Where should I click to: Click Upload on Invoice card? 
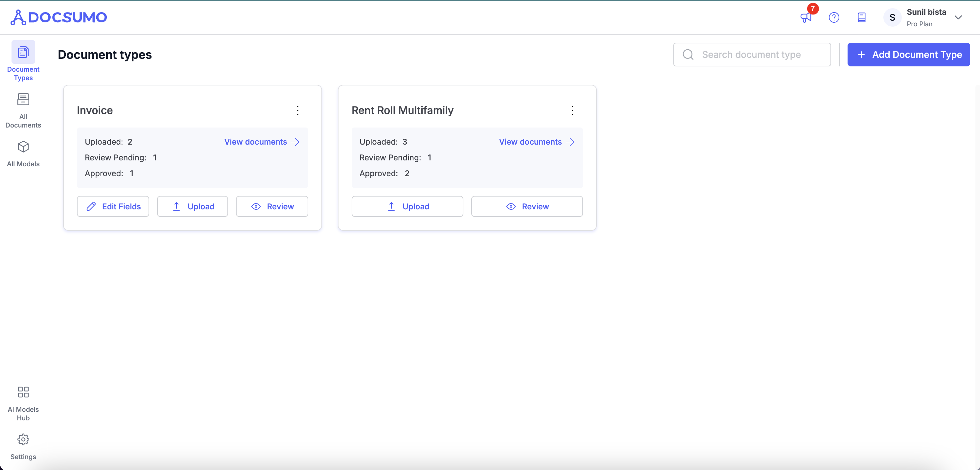(x=193, y=206)
